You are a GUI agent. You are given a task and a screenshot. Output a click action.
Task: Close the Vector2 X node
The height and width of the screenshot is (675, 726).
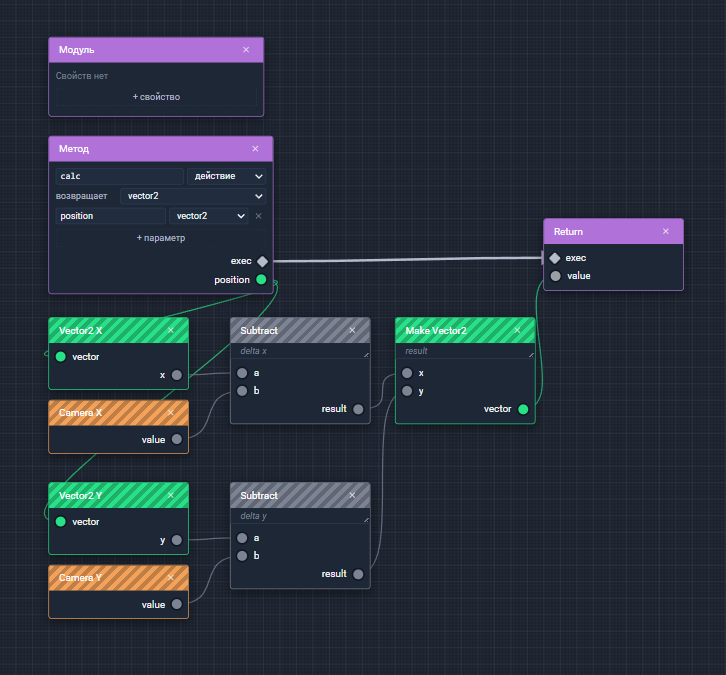[170, 330]
